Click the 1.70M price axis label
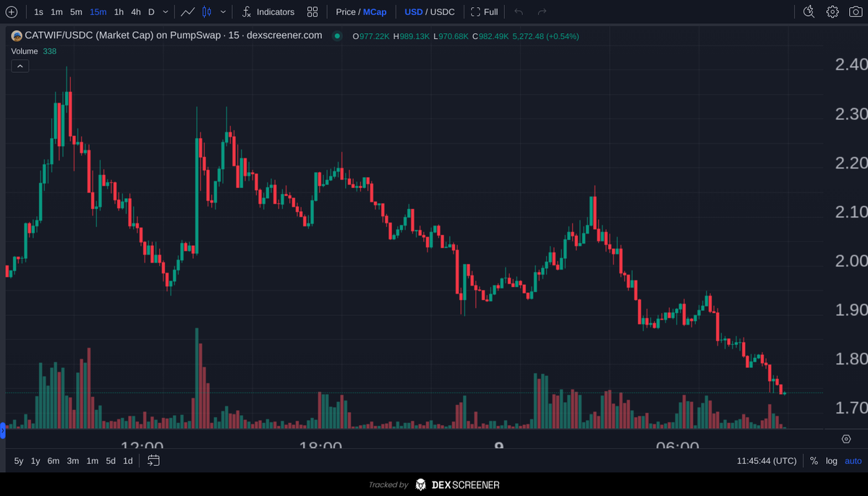This screenshot has height=496, width=868. [x=851, y=408]
